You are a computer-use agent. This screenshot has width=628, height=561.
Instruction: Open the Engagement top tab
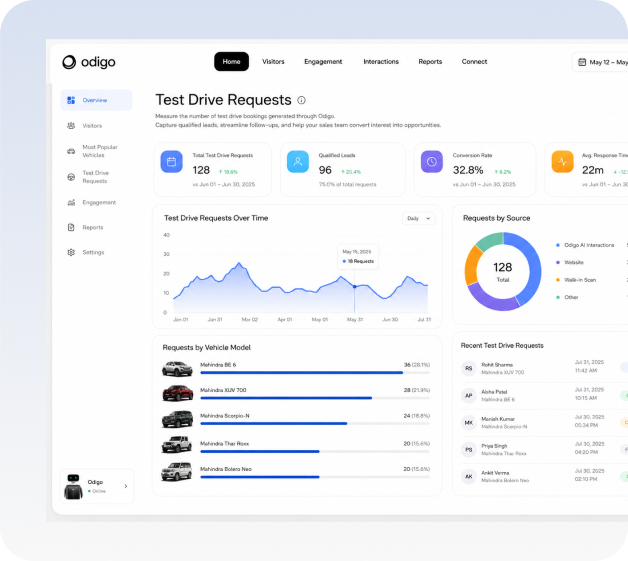(323, 62)
